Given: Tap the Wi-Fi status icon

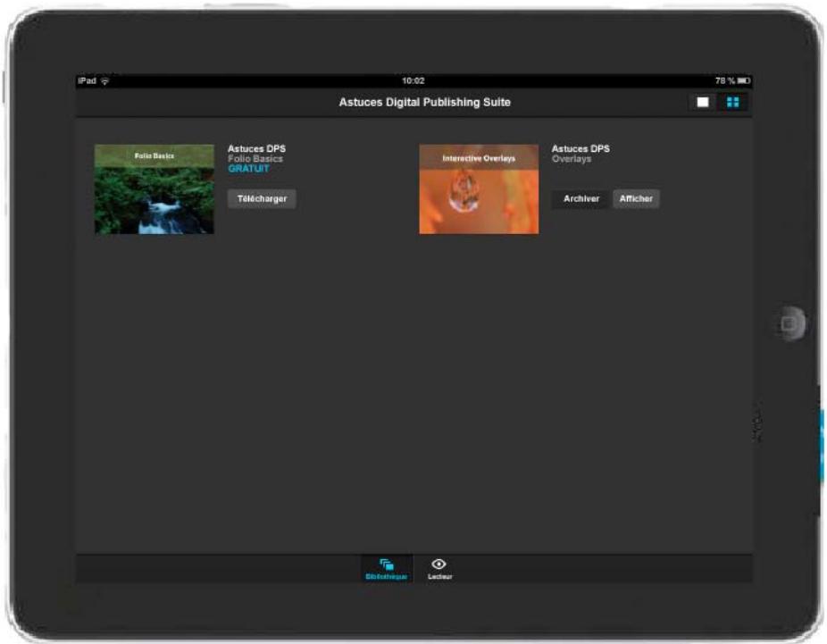Looking at the screenshot, I should [x=105, y=80].
